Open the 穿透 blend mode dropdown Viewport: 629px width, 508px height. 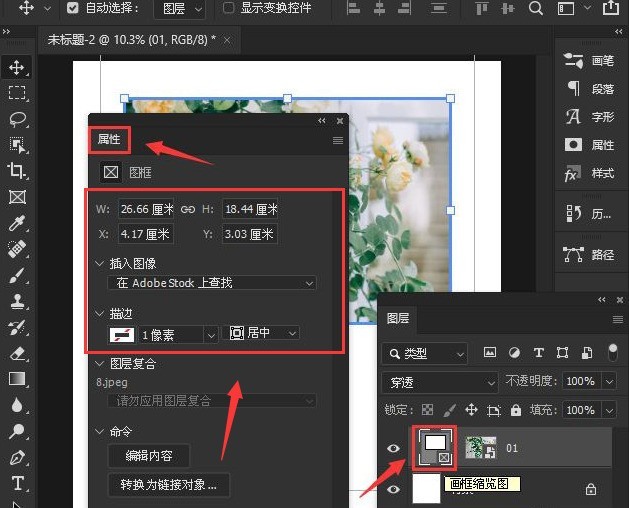440,382
